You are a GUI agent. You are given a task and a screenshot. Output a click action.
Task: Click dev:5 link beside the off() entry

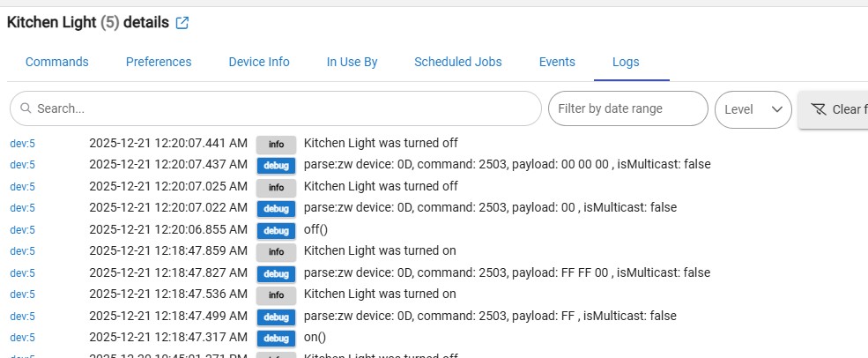[x=22, y=229]
